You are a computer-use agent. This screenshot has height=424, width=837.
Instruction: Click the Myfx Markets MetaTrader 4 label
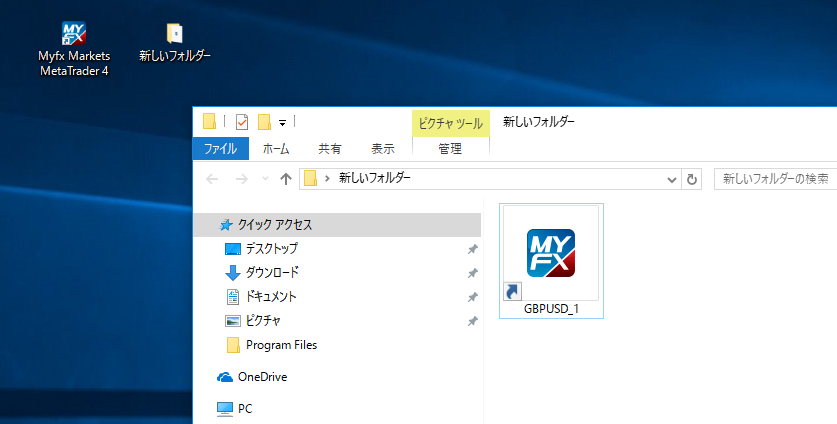click(x=74, y=63)
